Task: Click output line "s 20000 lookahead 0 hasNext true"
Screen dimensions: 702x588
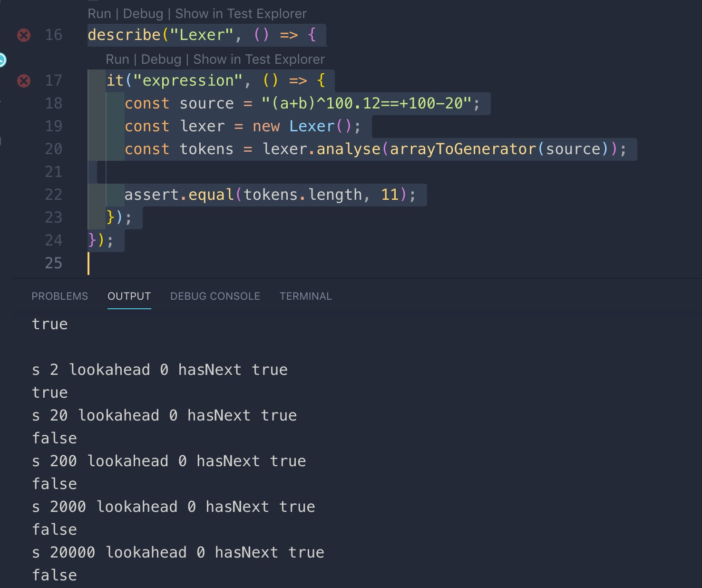Action: [178, 553]
